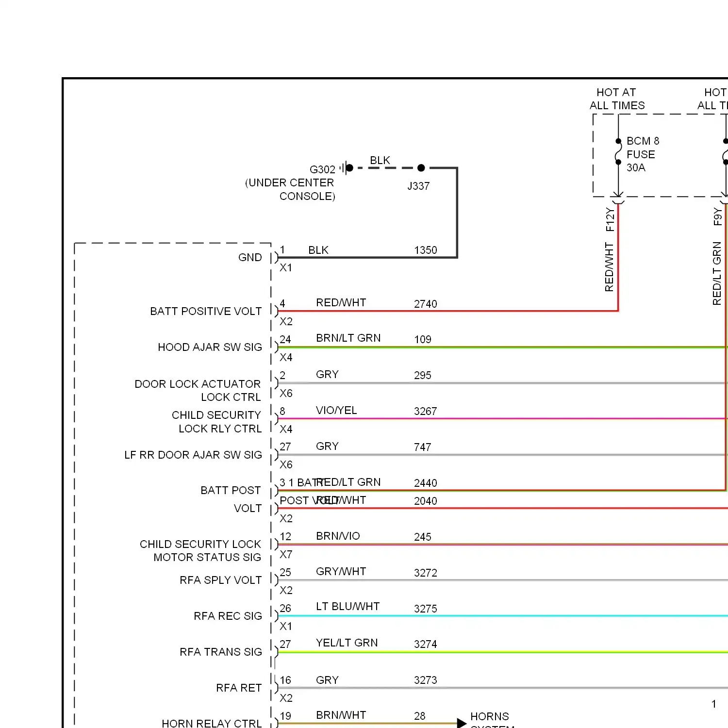The width and height of the screenshot is (728, 728).
Task: Click the BRN/LT GRN wire color label
Action: pyautogui.click(x=348, y=338)
